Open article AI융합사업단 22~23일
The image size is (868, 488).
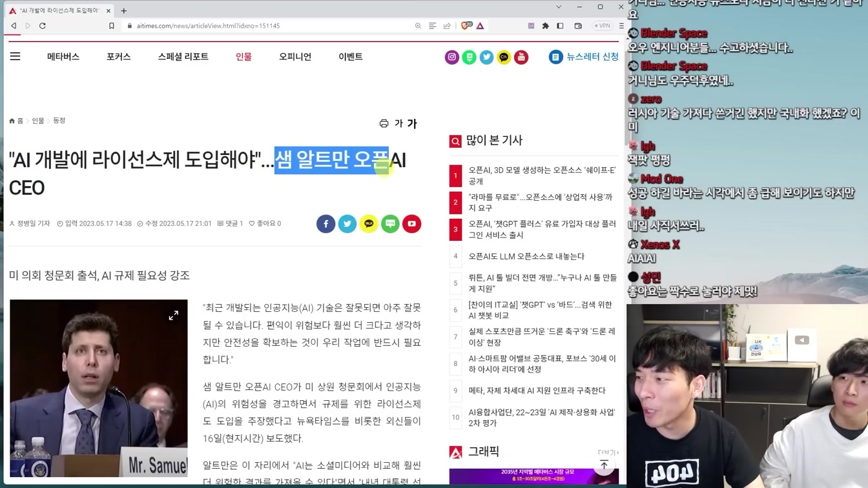click(541, 417)
